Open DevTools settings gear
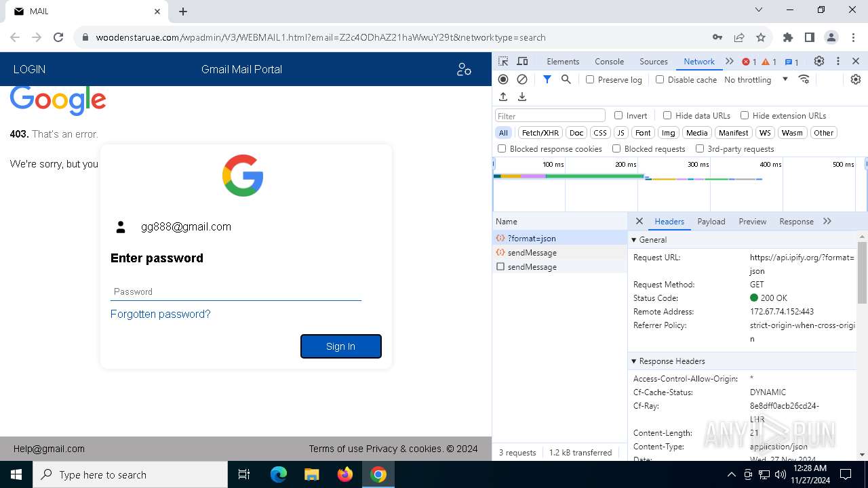Viewport: 868px width, 488px height. pos(819,61)
